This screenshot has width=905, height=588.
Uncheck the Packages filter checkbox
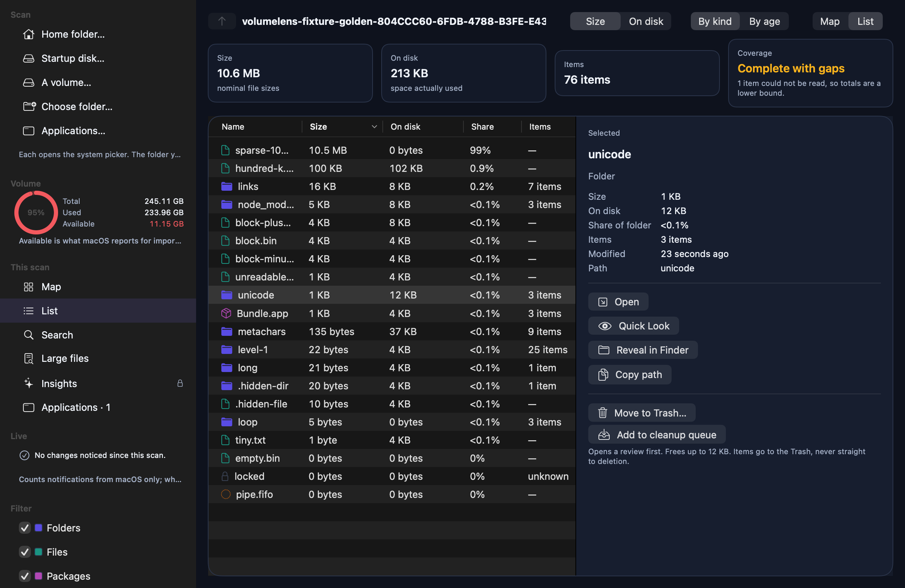[25, 576]
